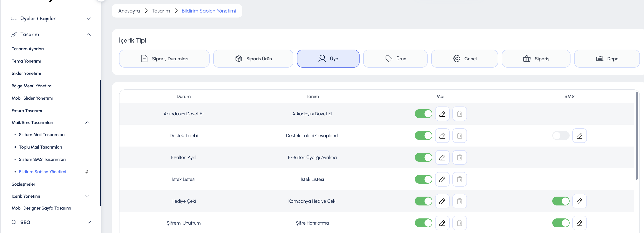
Task: Click trash icon for EBülten Ayril row
Action: click(x=459, y=157)
